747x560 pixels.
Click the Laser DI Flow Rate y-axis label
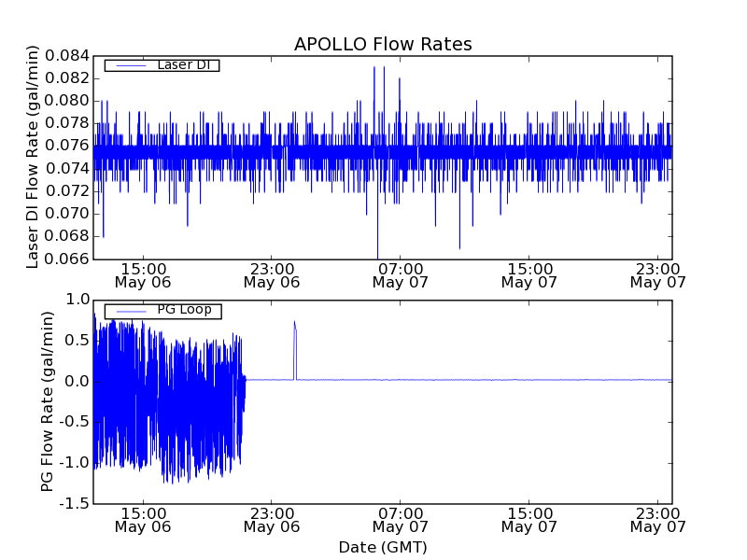pyautogui.click(x=33, y=158)
